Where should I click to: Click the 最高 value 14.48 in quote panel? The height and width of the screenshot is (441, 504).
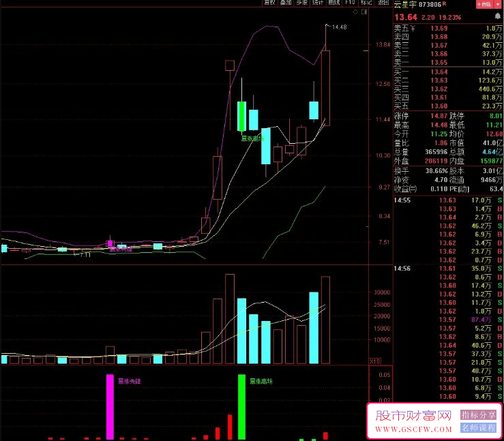(439, 125)
